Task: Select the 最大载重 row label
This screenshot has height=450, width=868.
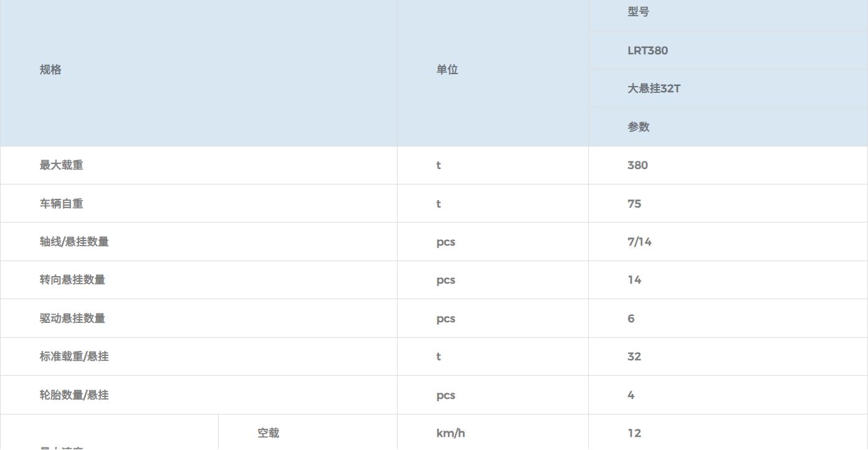Action: point(61,165)
